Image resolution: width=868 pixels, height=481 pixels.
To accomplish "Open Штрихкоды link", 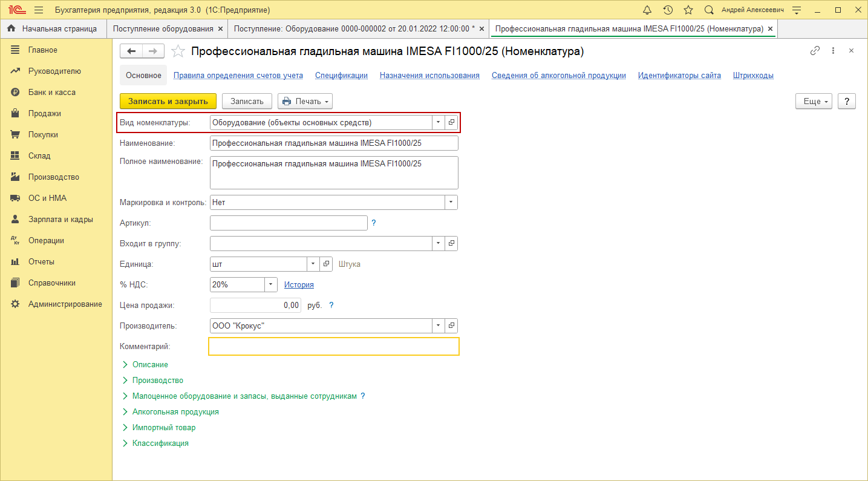I will [x=753, y=76].
